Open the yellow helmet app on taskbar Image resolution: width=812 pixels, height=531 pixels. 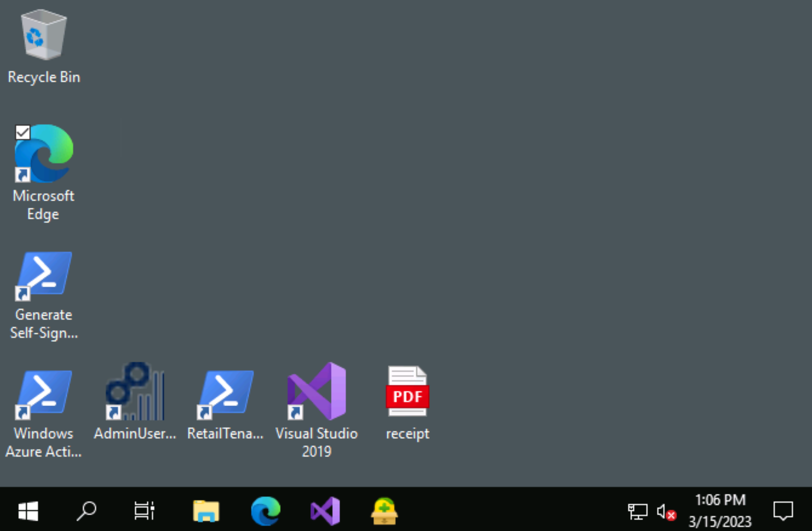pos(384,511)
